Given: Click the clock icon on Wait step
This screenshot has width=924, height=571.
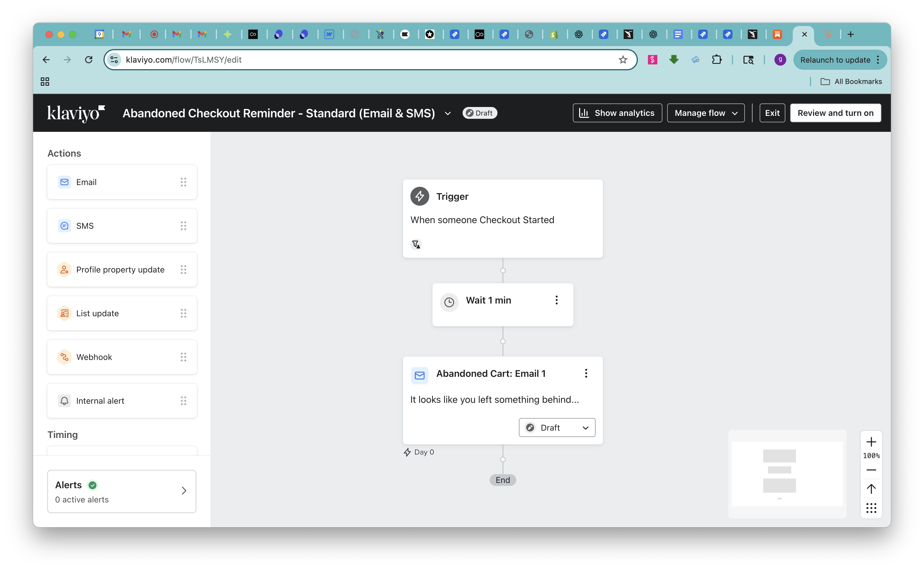Looking at the screenshot, I should (449, 302).
